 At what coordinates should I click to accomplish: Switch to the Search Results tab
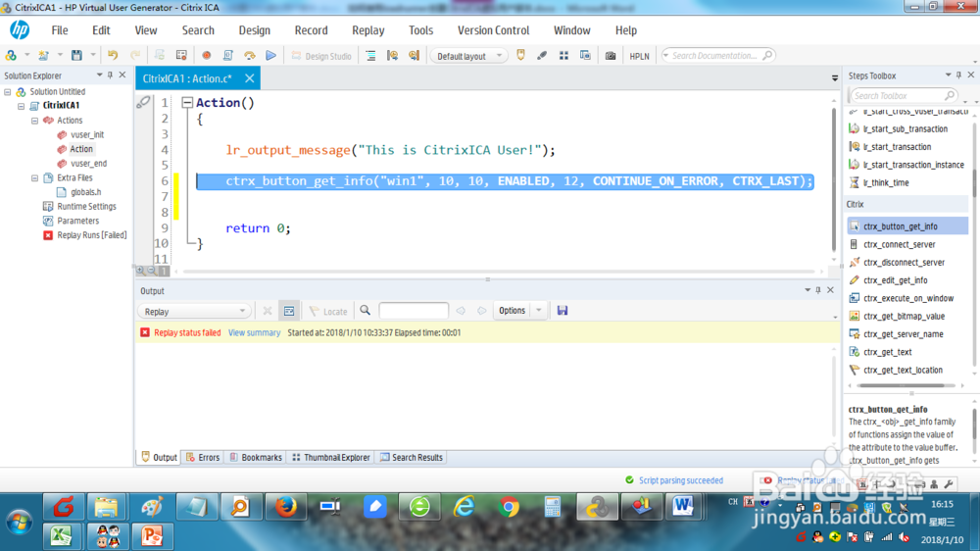click(412, 457)
